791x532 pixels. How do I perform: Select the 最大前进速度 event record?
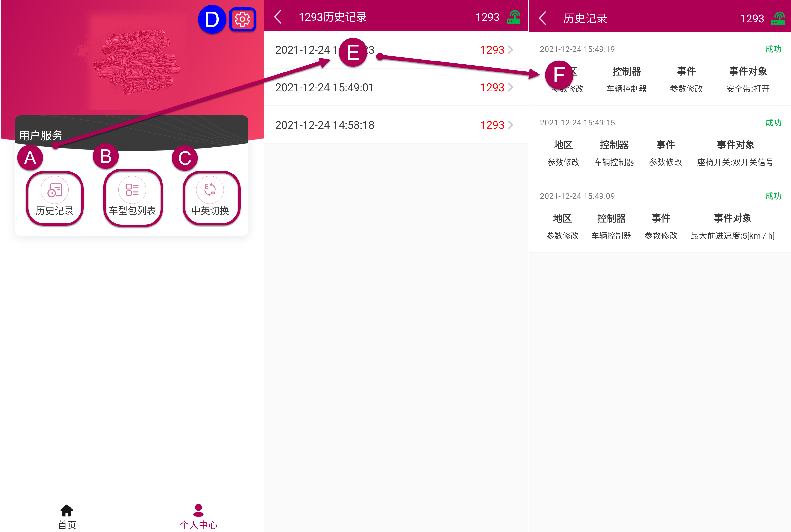pyautogui.click(x=732, y=236)
